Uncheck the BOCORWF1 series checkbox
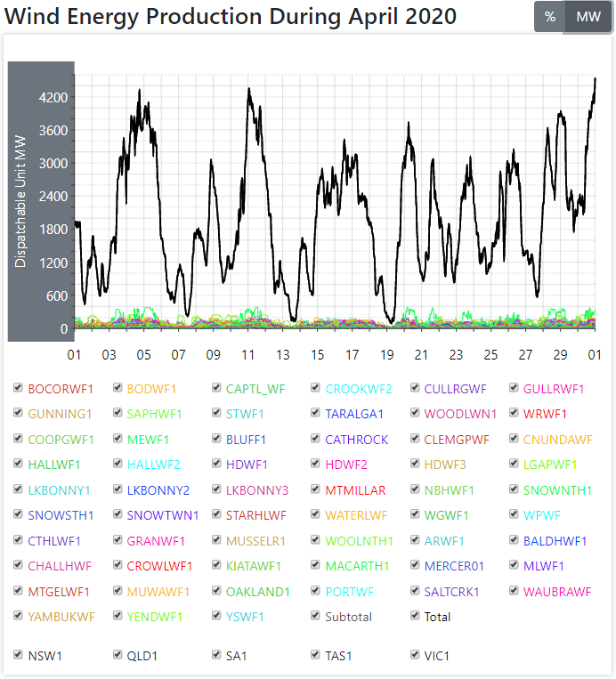Image resolution: width=616 pixels, height=679 pixels. point(20,388)
